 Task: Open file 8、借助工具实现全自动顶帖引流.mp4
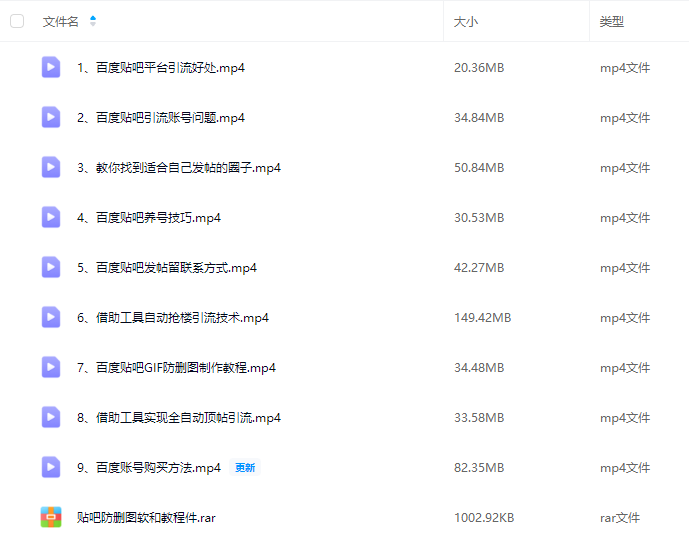pos(179,418)
